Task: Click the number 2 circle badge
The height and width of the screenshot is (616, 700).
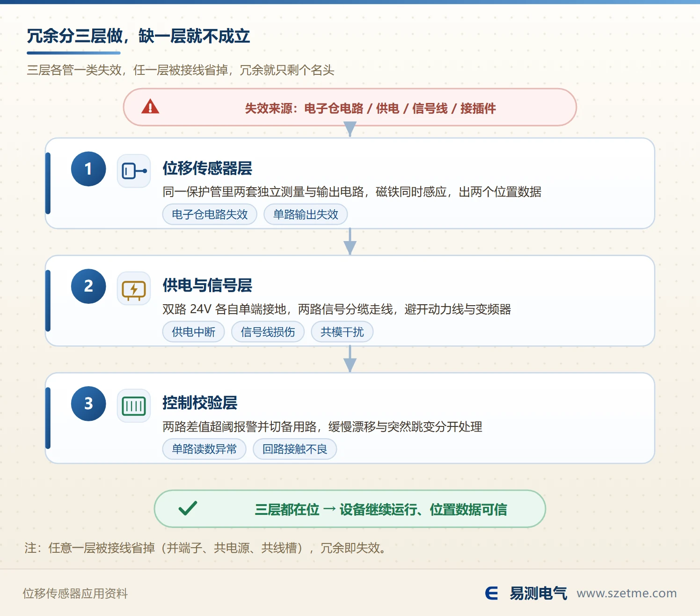Action: [88, 286]
